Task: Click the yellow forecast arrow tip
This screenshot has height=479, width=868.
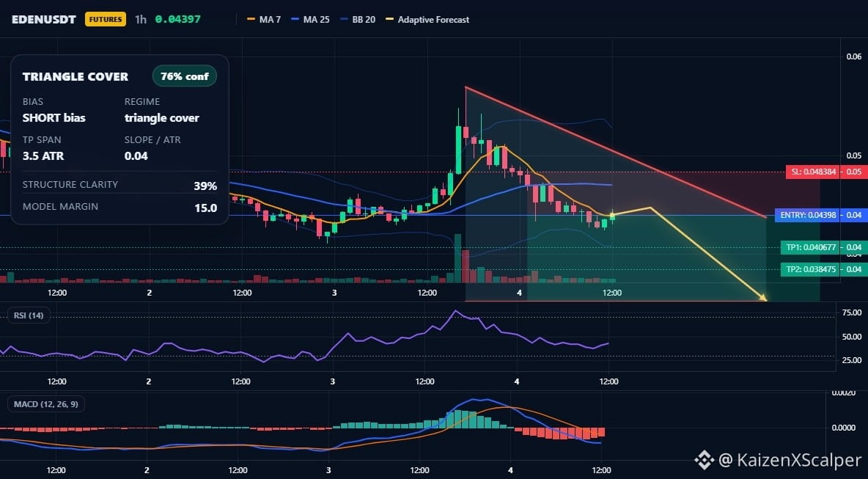Action: click(764, 299)
